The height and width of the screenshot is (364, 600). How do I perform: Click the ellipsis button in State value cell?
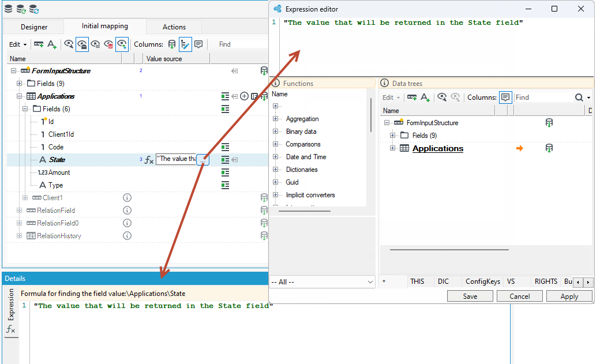(x=203, y=160)
